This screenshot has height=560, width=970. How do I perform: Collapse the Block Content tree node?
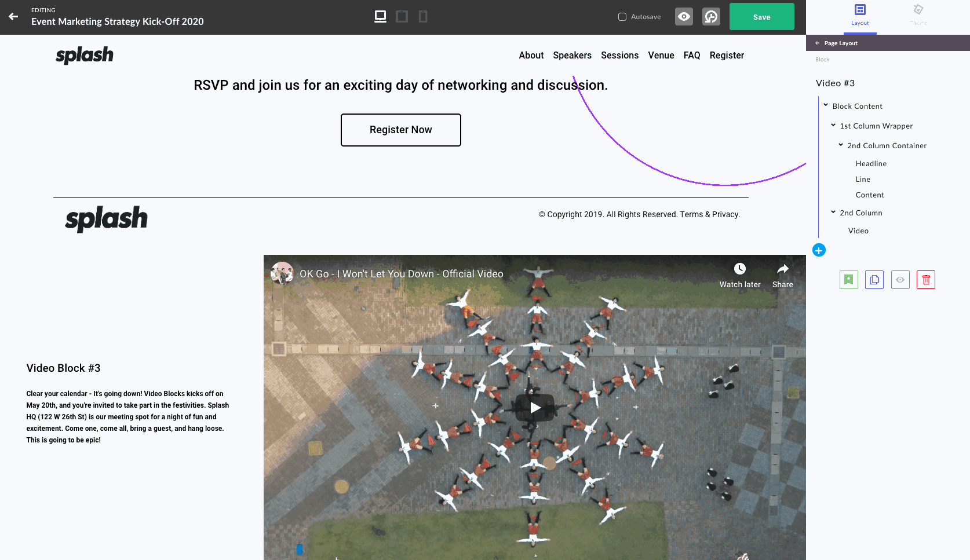pyautogui.click(x=826, y=105)
